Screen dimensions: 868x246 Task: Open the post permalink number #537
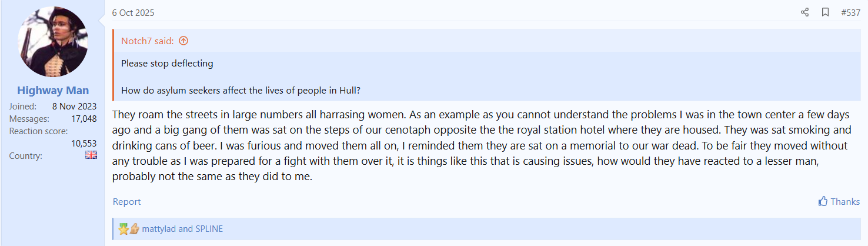(850, 12)
